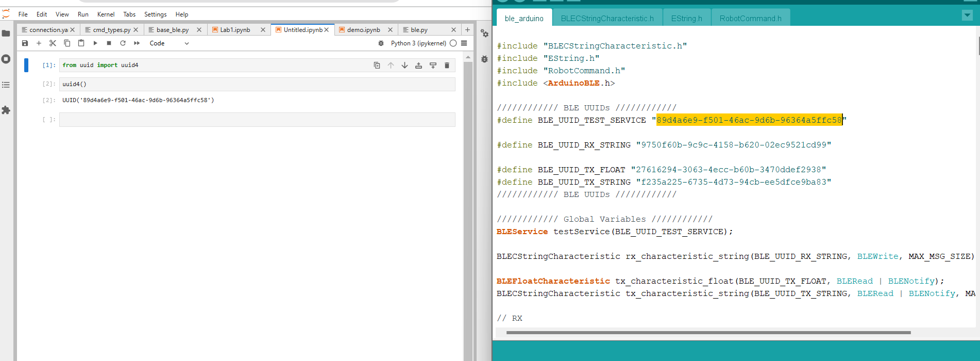Viewport: 980px width, 361px height.
Task: Cut selected cells with scissors icon
Action: pyautogui.click(x=53, y=43)
